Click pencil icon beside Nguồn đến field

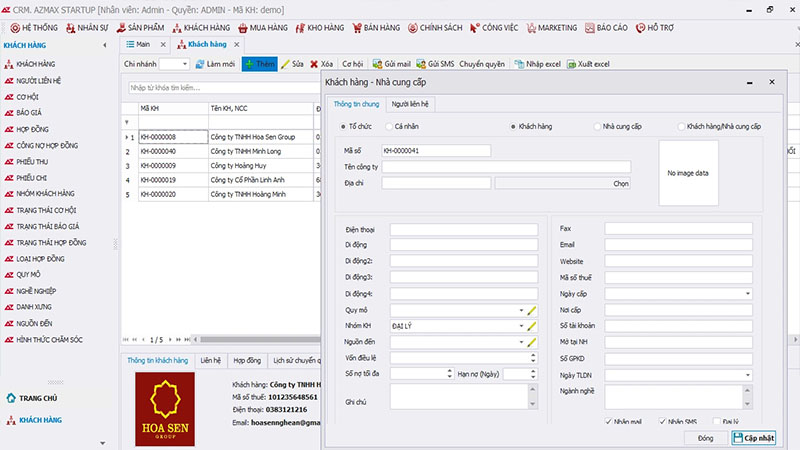click(x=533, y=342)
